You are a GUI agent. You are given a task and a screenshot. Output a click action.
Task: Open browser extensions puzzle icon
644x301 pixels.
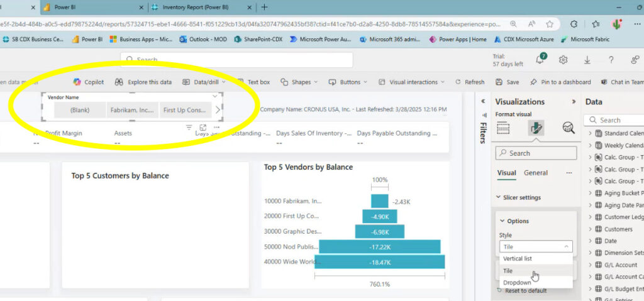[574, 24]
